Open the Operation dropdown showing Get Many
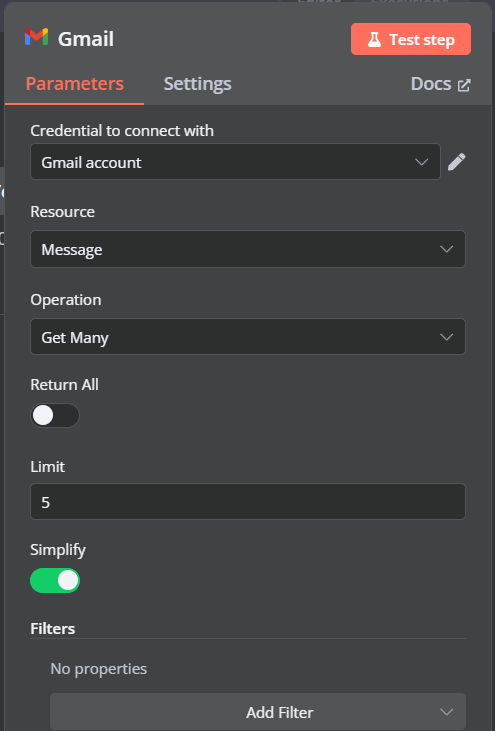 [248, 337]
